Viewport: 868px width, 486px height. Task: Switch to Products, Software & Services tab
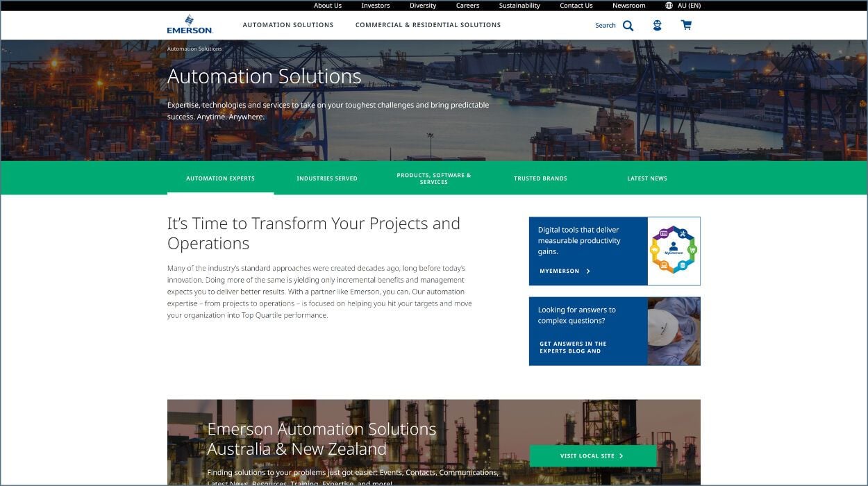point(434,178)
